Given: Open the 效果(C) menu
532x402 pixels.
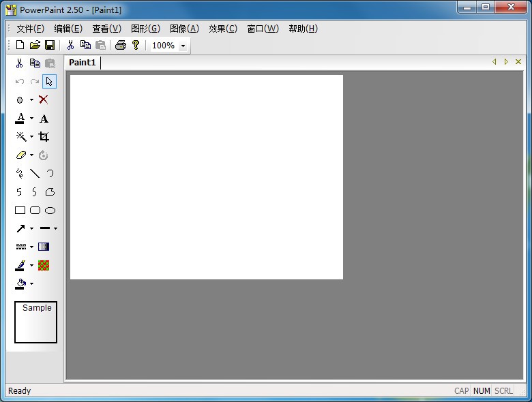Looking at the screenshot, I should (223, 29).
